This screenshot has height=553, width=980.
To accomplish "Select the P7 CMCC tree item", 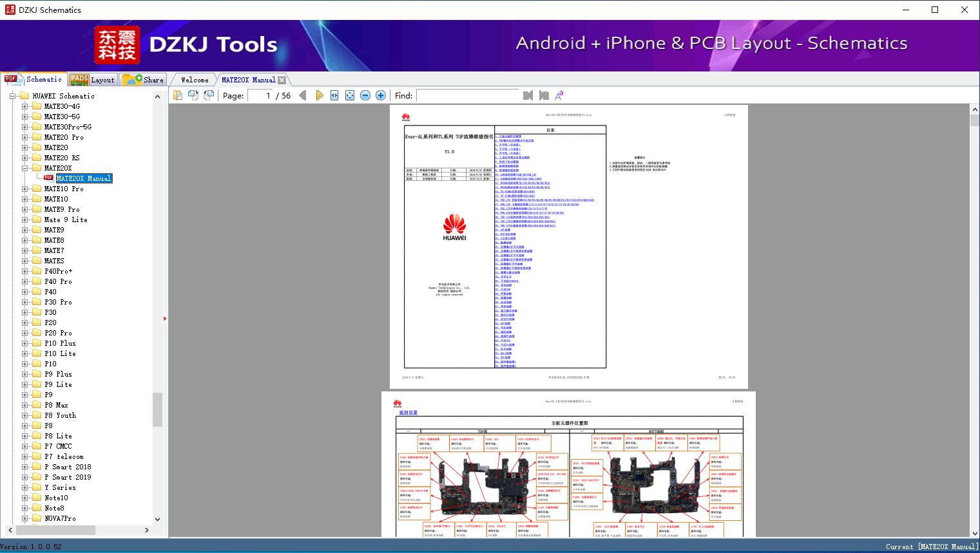I will [58, 446].
